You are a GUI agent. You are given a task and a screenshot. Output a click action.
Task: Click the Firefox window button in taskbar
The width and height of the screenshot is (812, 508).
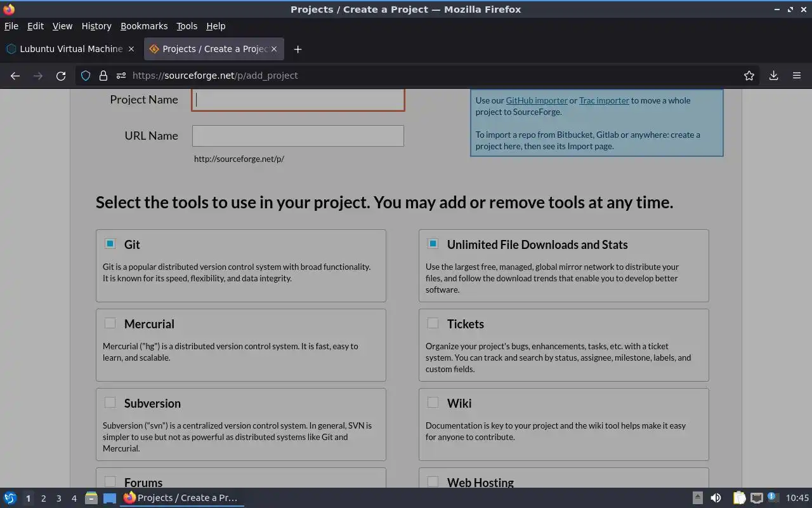coord(181,498)
